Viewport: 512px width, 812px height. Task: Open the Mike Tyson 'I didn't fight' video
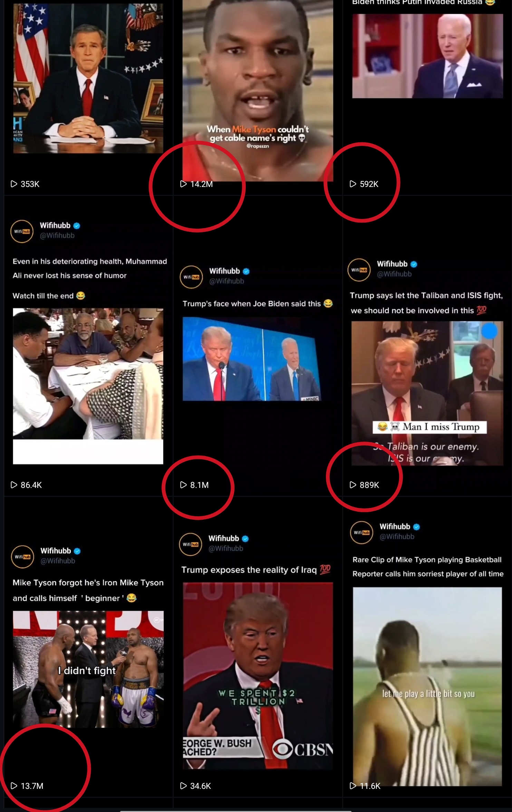tap(88, 669)
